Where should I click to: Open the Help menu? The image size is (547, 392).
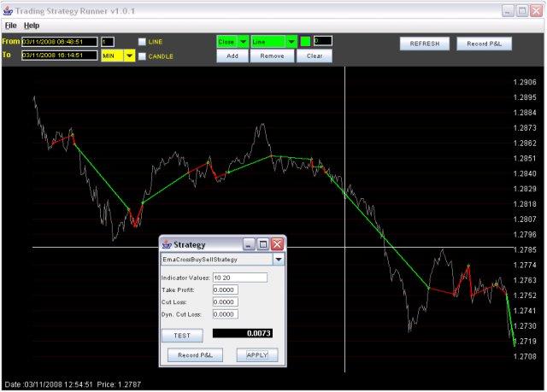(x=32, y=26)
